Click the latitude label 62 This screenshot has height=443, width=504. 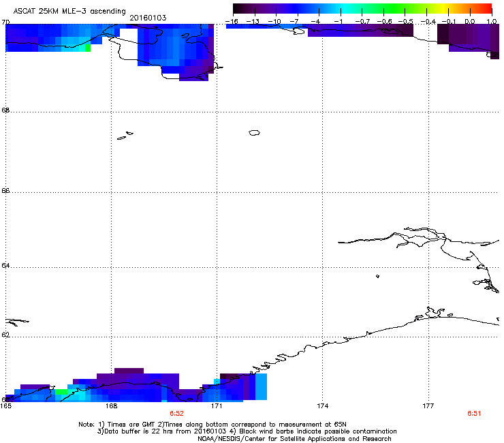pyautogui.click(x=5, y=335)
